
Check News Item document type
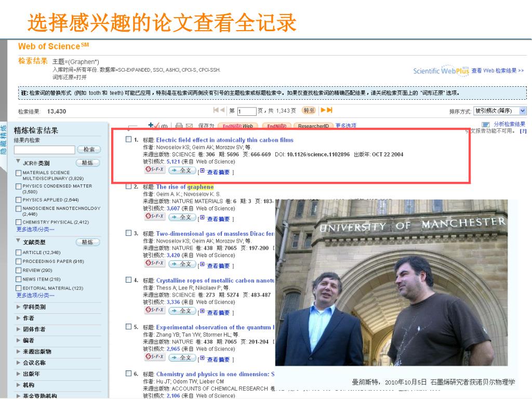tap(19, 279)
